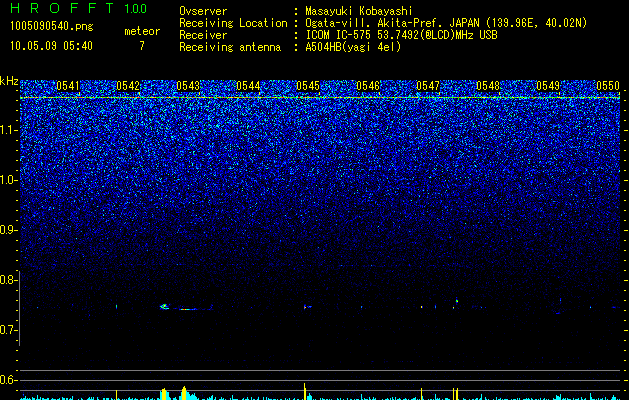
Task: Click the 'Receiving Location' field label
Action: (233, 23)
